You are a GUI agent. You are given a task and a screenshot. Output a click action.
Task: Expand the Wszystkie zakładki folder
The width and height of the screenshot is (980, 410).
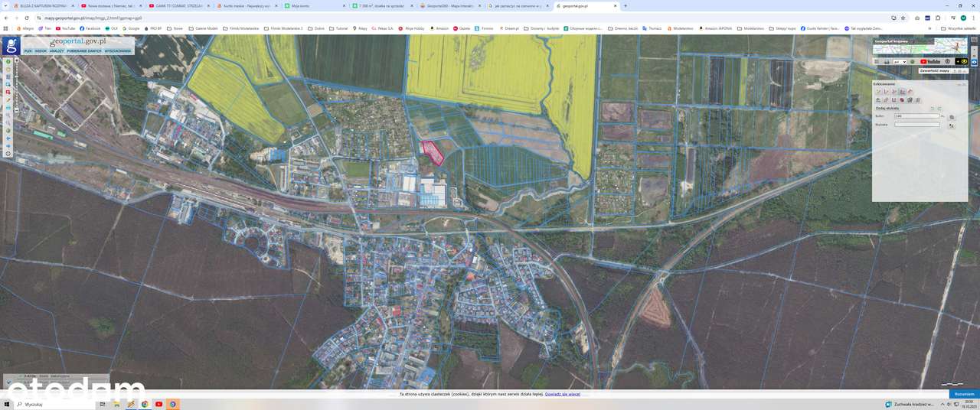[959, 28]
